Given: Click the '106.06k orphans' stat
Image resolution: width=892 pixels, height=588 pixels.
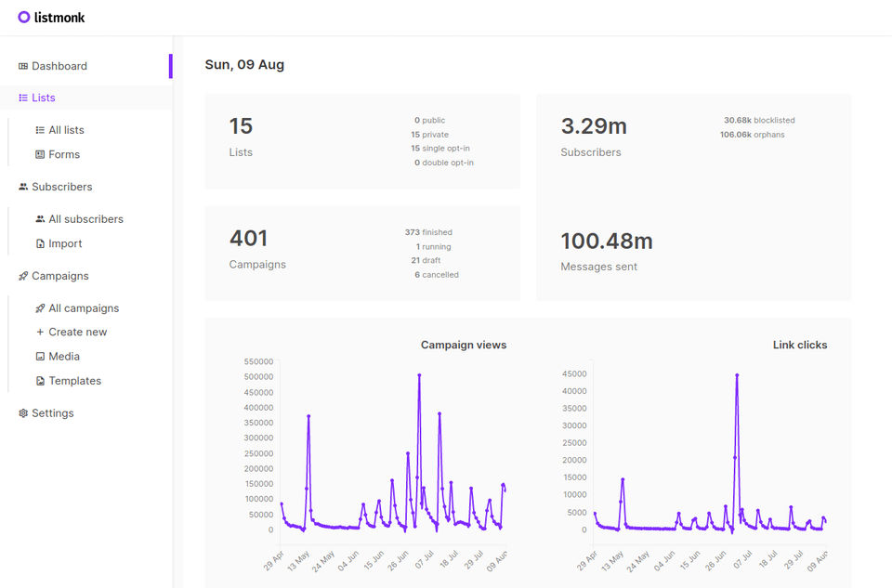Looking at the screenshot, I should pos(752,135).
